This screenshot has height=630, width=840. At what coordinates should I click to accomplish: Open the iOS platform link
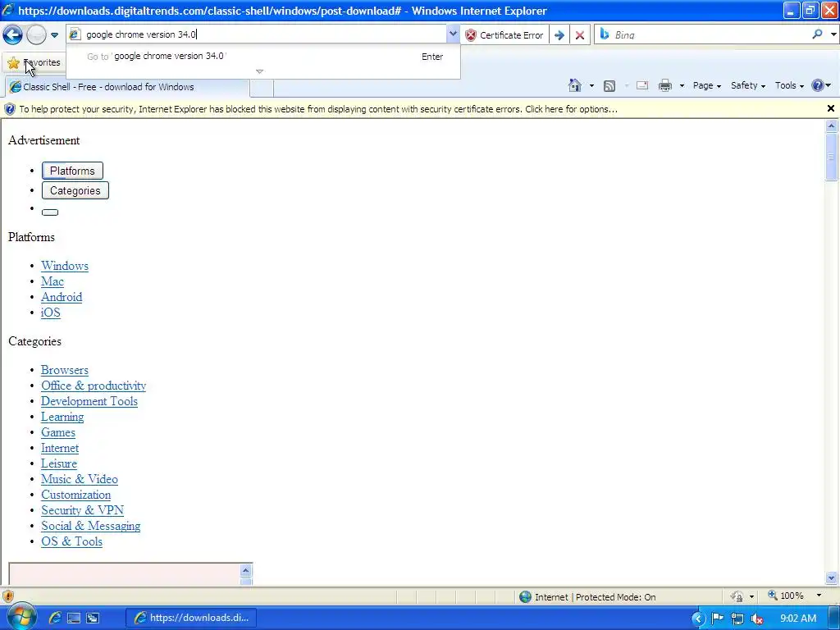pos(51,313)
